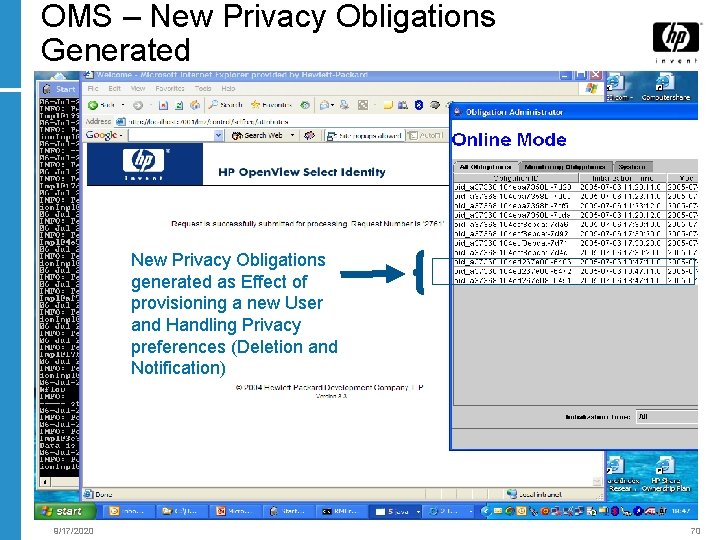This screenshot has height=540, width=720.
Task: Expand the grouped 5 Java taskbar button
Action: point(397,511)
